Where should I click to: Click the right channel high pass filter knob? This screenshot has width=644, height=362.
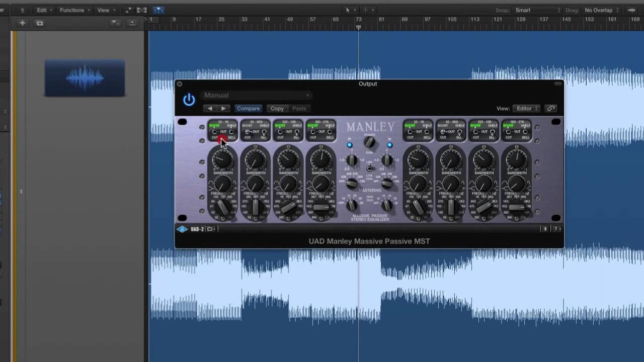387,205
